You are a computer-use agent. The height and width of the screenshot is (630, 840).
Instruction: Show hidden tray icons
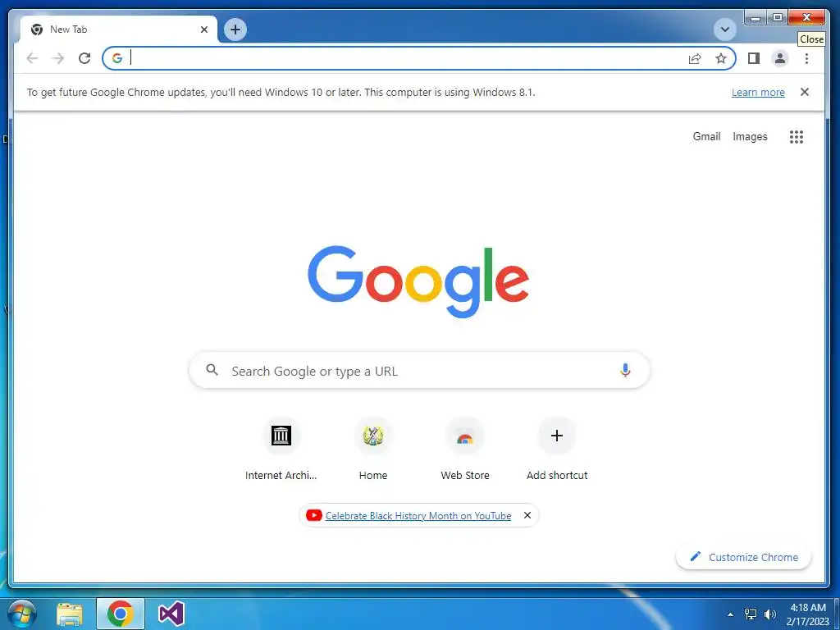(x=730, y=614)
